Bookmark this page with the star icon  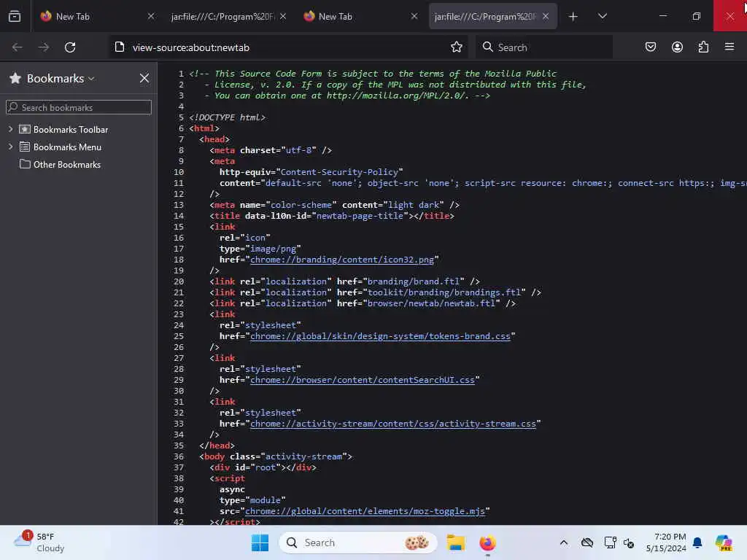(457, 47)
